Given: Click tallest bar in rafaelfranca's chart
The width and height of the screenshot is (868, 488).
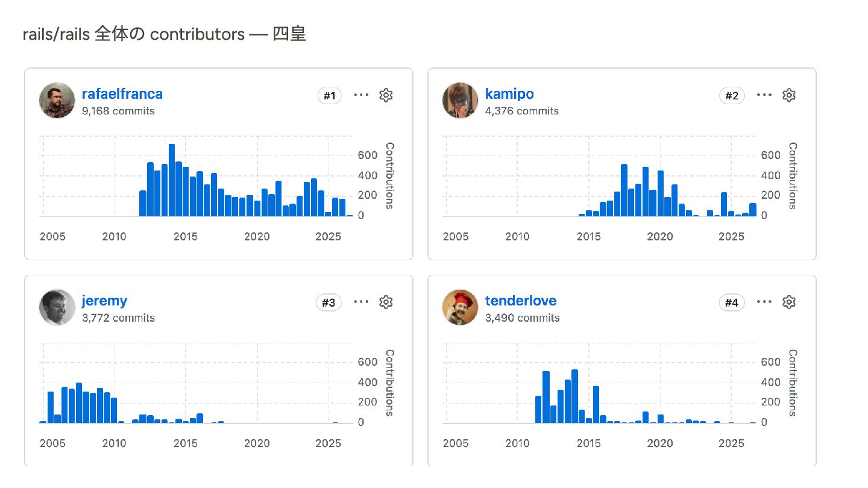Looking at the screenshot, I should (x=172, y=180).
